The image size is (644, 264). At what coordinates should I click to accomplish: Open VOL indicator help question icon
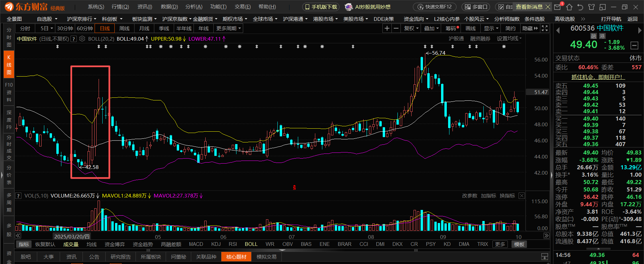18,196
